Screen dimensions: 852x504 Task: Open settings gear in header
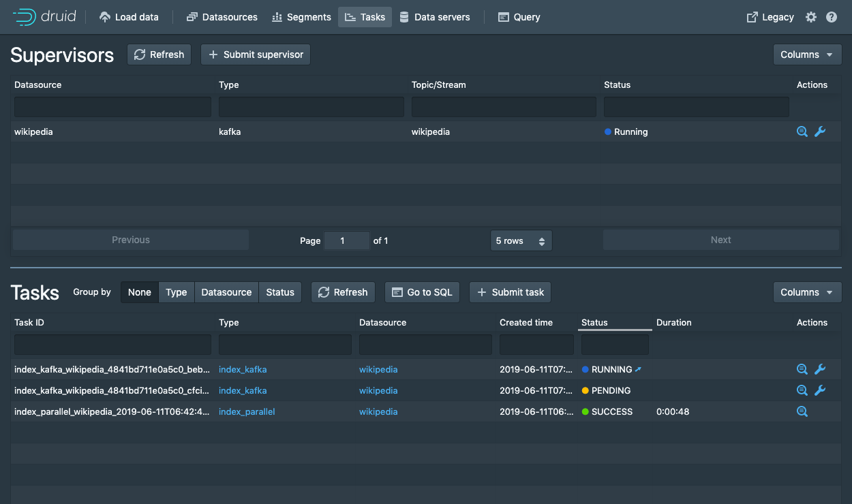(810, 17)
